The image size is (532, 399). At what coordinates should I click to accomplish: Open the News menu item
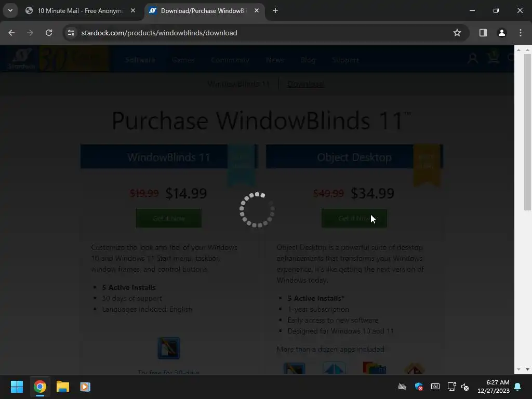[275, 60]
